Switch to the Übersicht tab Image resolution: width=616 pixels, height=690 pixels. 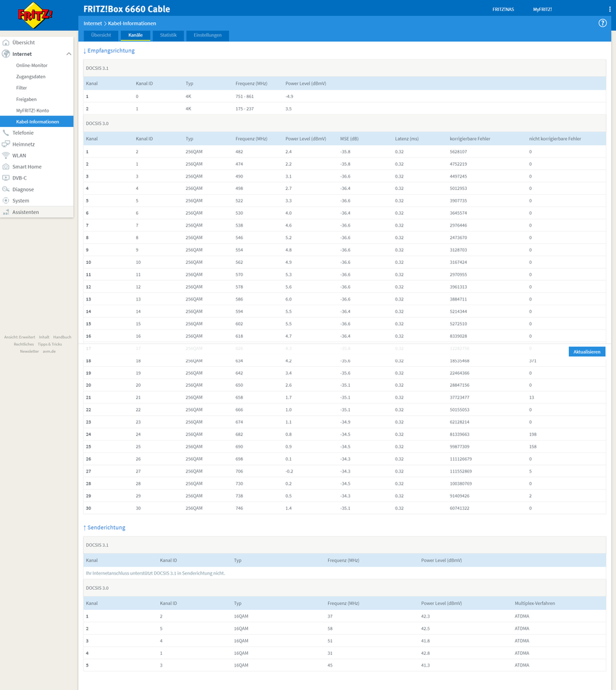point(102,35)
